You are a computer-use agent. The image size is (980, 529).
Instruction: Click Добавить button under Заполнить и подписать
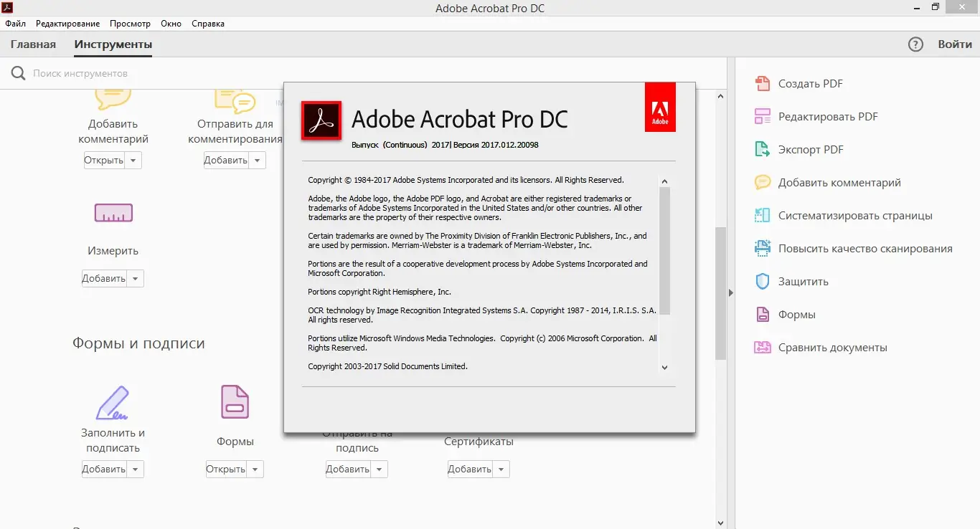point(104,470)
